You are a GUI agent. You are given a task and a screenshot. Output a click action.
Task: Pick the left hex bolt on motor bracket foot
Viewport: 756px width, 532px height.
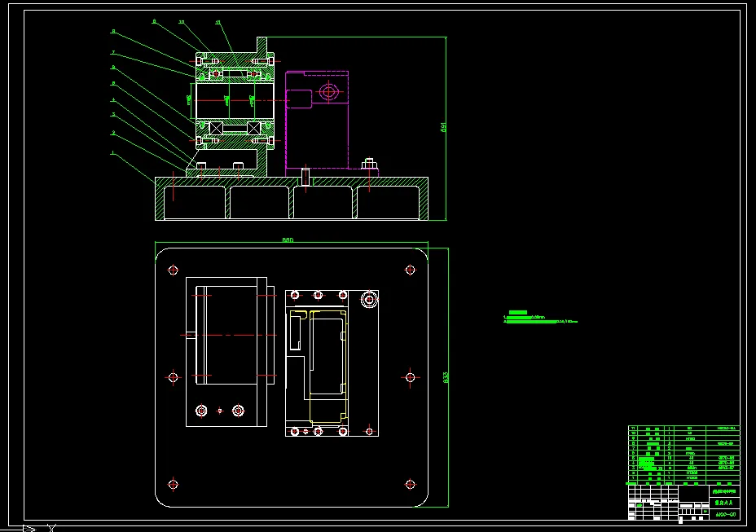(x=201, y=411)
